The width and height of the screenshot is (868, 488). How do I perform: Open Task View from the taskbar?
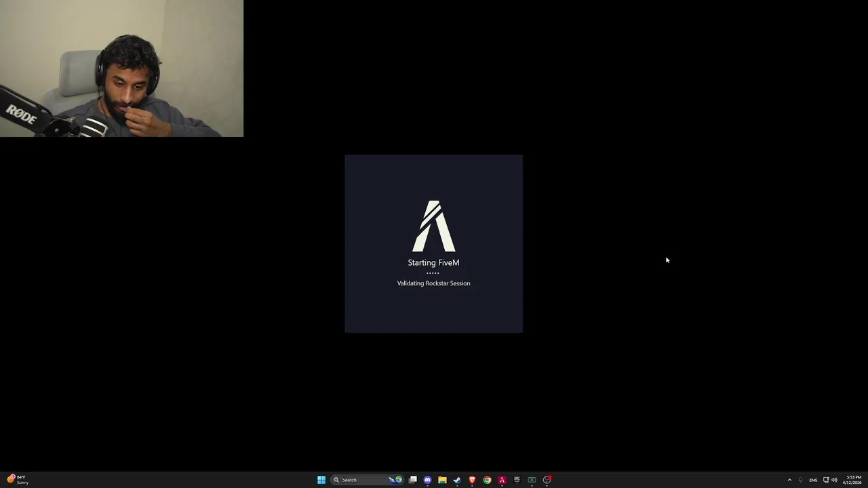412,480
